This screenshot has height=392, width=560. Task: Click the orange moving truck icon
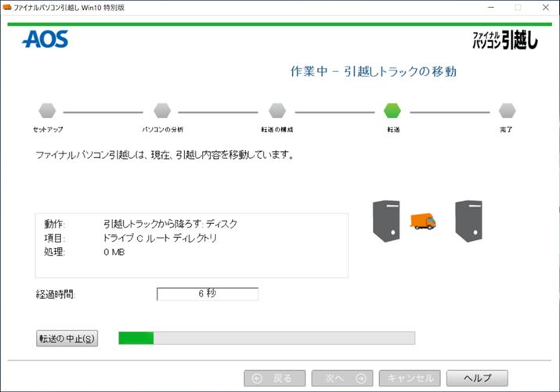423,221
